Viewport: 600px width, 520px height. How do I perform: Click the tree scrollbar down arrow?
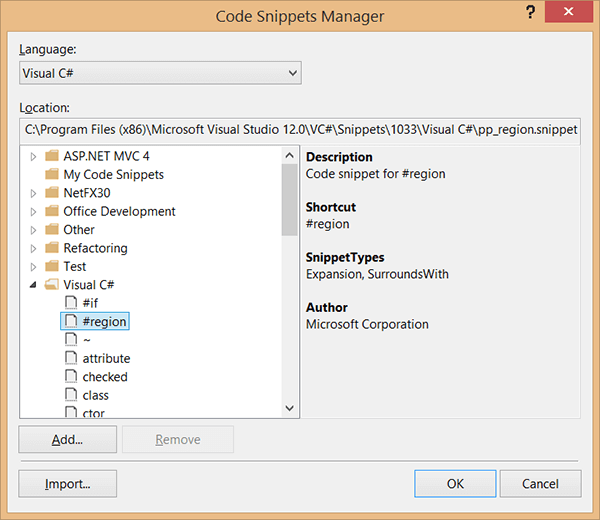click(290, 408)
